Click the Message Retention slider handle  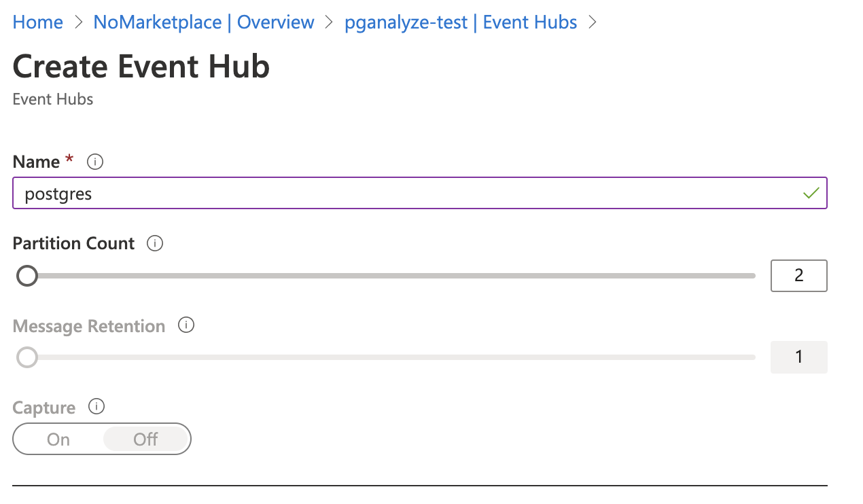point(27,357)
